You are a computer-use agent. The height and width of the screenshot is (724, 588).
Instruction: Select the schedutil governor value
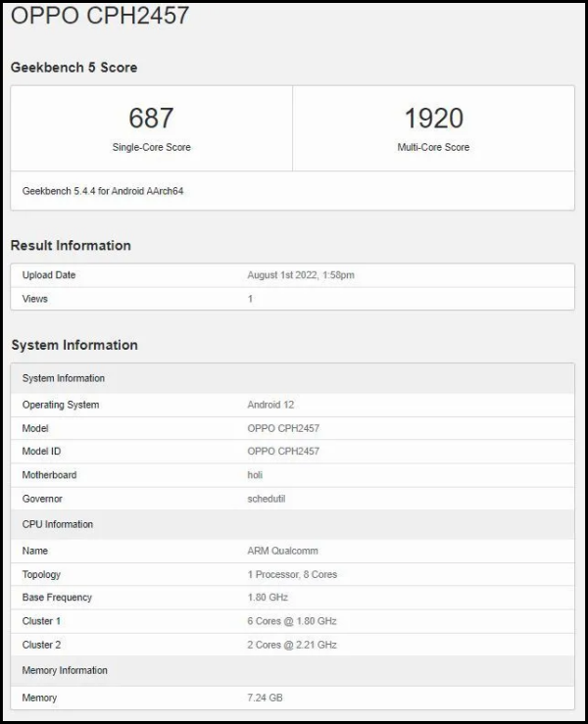pos(266,499)
